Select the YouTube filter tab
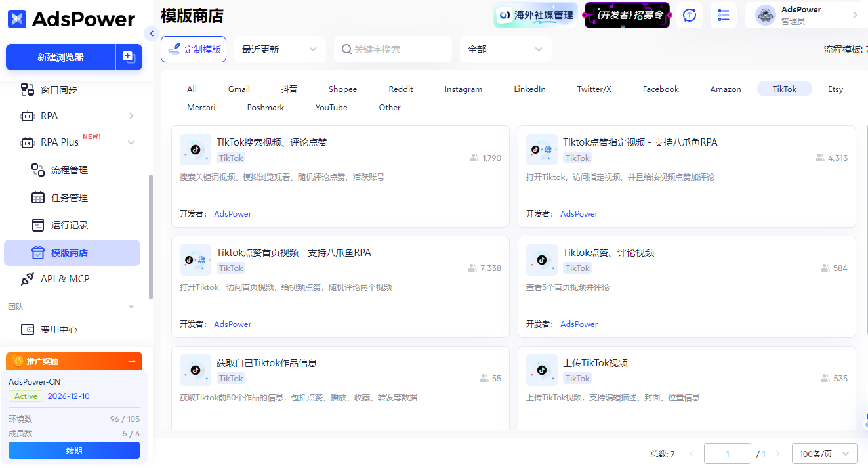Viewport: 868px width, 468px height. (x=331, y=107)
